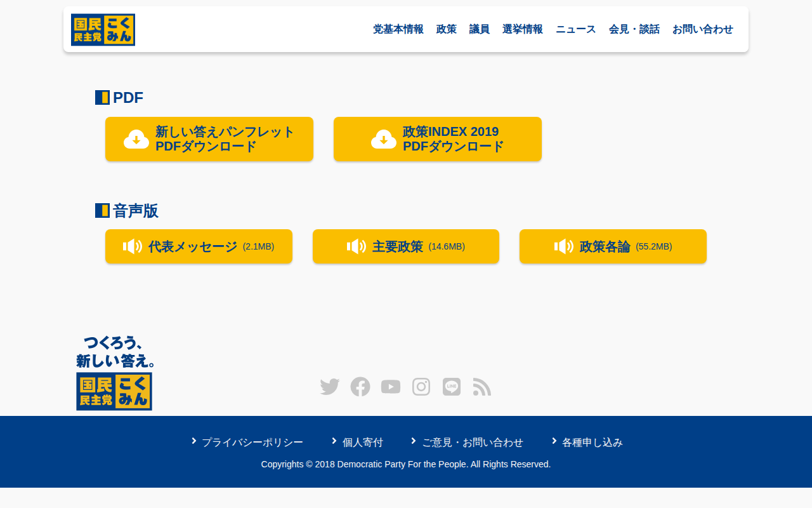This screenshot has width=812, height=508.
Task: Play 代表メッセージ audio (2.1MB)
Action: pyautogui.click(x=199, y=246)
